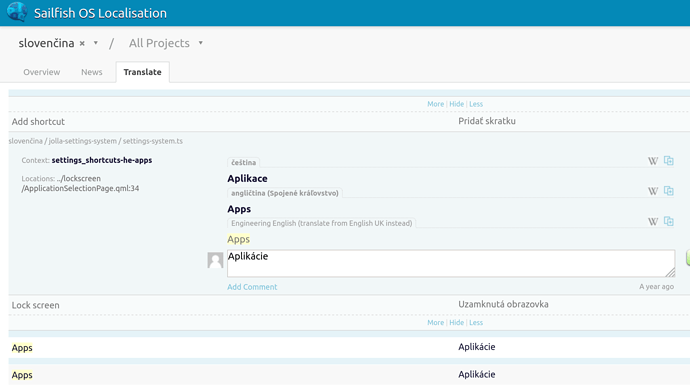Click the settings_shortcuts-he-apps context value

pyautogui.click(x=102, y=160)
